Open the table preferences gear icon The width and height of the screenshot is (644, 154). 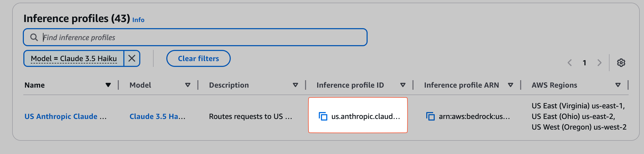click(621, 63)
